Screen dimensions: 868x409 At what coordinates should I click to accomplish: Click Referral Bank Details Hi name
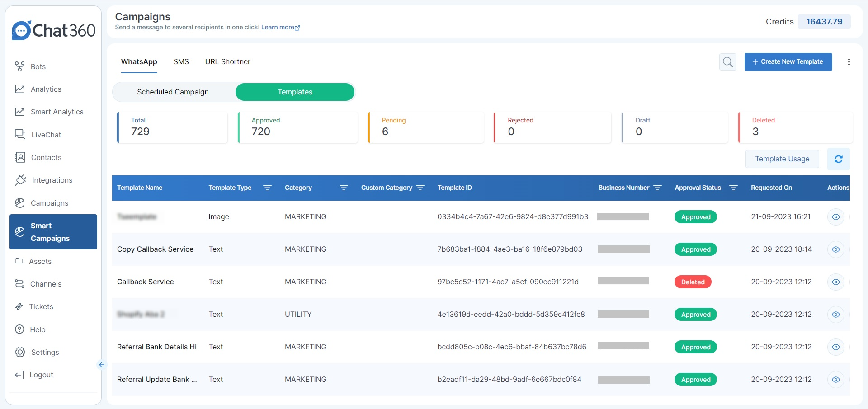[x=157, y=347]
